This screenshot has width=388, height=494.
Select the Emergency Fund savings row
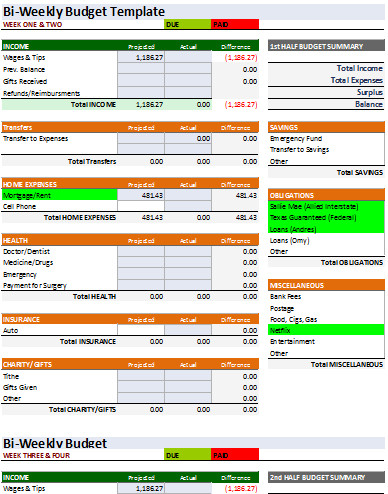[326, 138]
